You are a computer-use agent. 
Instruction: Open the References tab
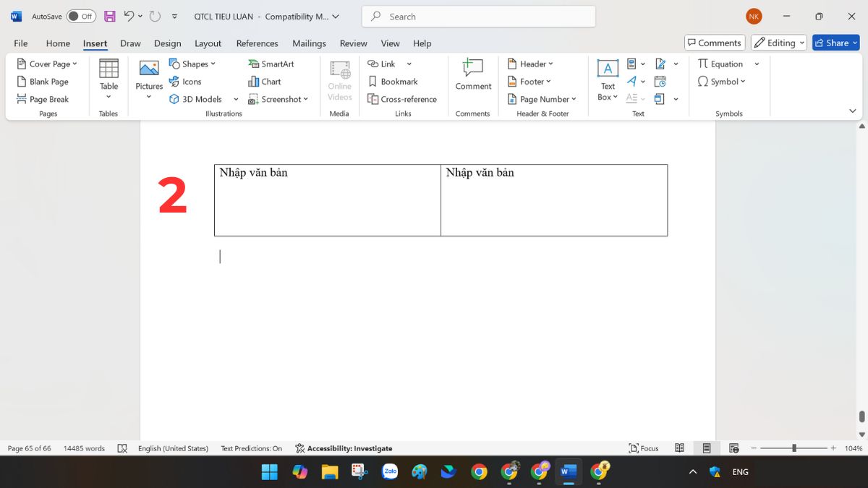[x=257, y=43]
